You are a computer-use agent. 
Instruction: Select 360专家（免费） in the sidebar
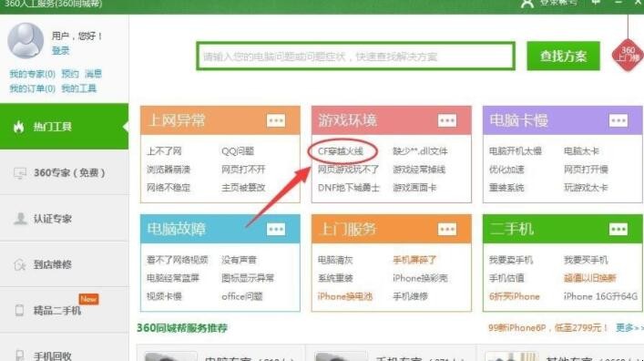[64, 172]
